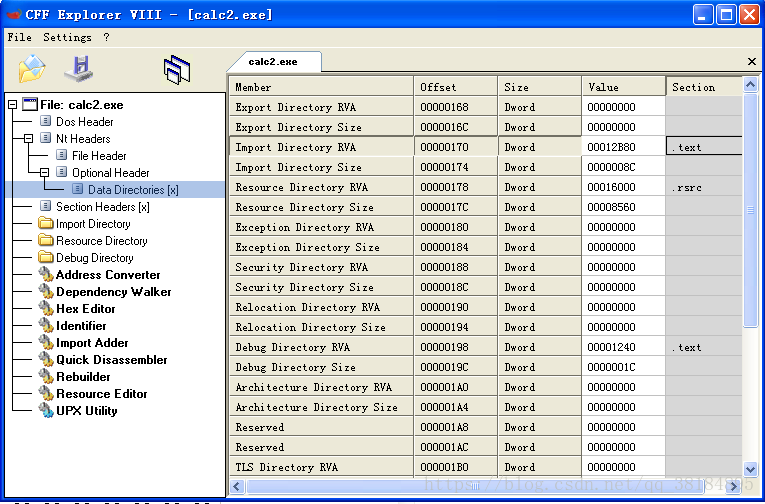Click the horizontal scrollbar left arrow
Screen dimensions: 765x504
click(237, 486)
